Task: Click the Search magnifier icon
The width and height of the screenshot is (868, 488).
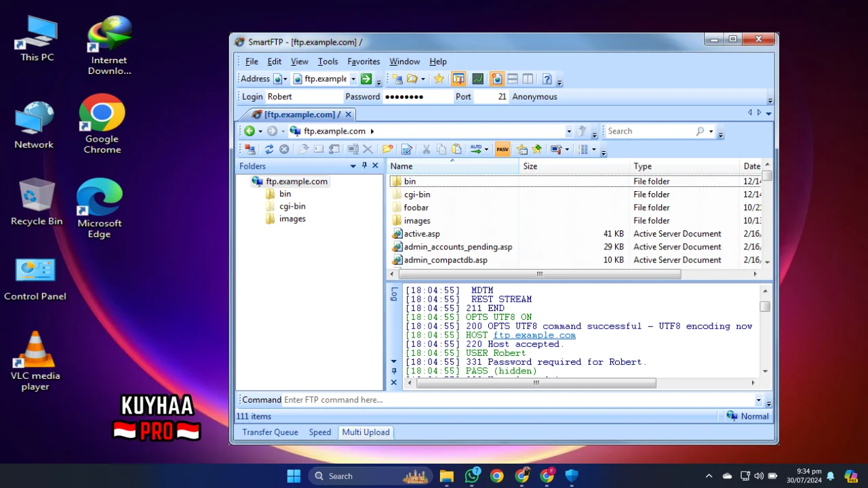Action: tap(700, 131)
